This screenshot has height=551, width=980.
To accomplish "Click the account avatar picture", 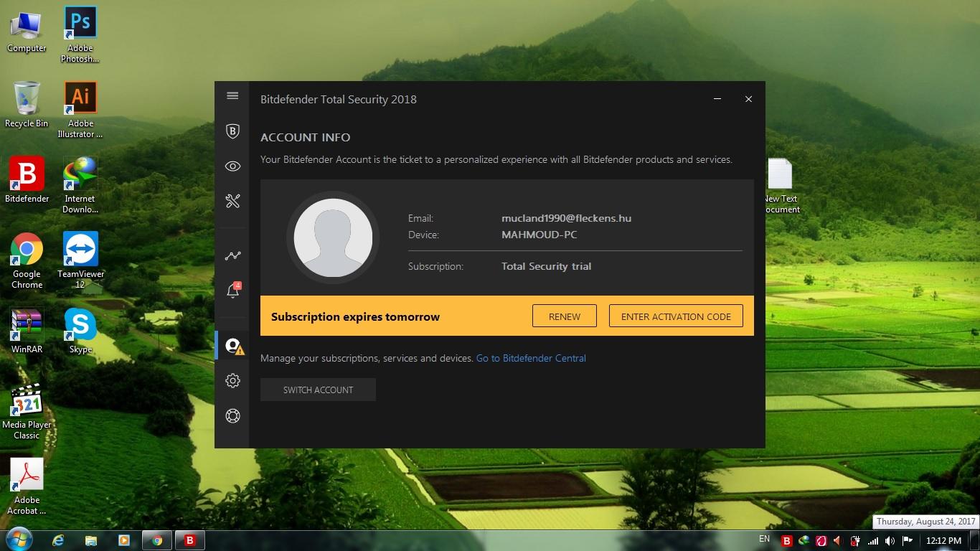I will [333, 237].
